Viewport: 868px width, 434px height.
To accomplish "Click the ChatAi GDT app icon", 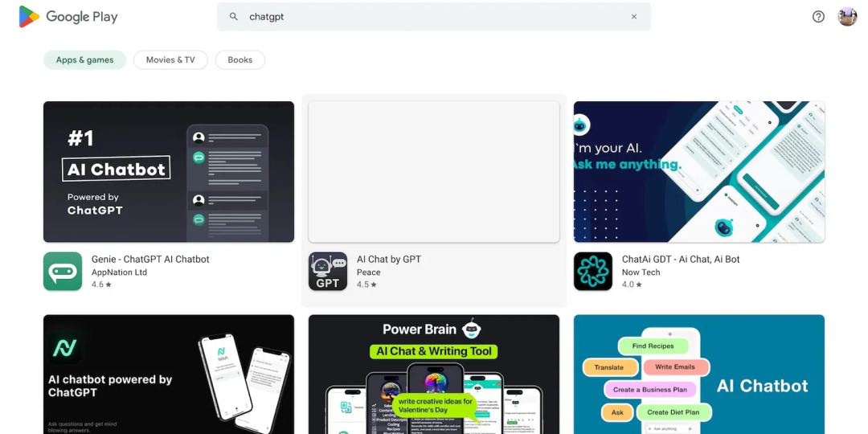I will pos(593,272).
